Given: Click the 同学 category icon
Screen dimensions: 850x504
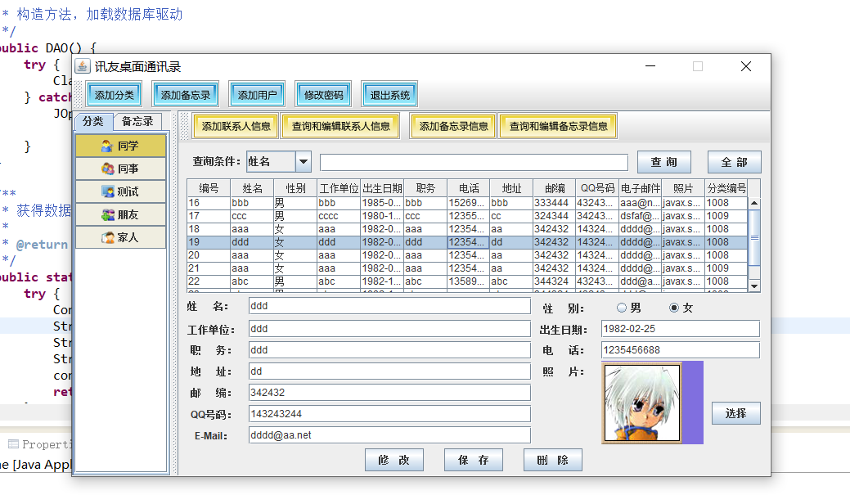Looking at the screenshot, I should click(106, 146).
